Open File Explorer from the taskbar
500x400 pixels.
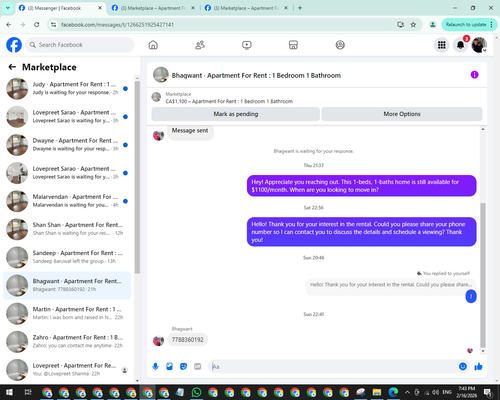click(x=377, y=392)
